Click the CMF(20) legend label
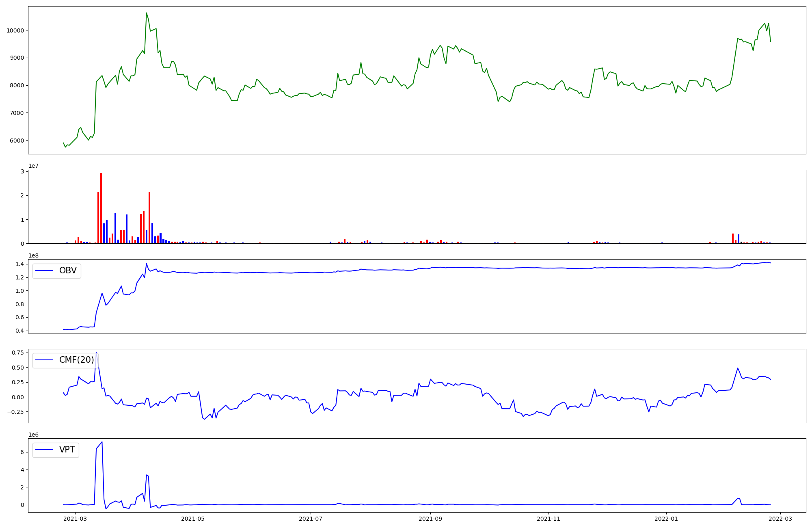This screenshot has width=812, height=528. (76, 360)
